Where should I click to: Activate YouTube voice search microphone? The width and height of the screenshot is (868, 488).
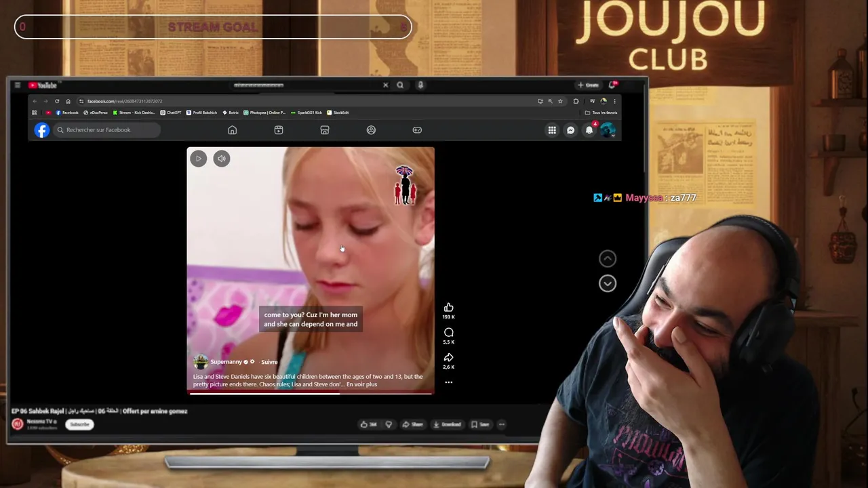[x=420, y=85]
